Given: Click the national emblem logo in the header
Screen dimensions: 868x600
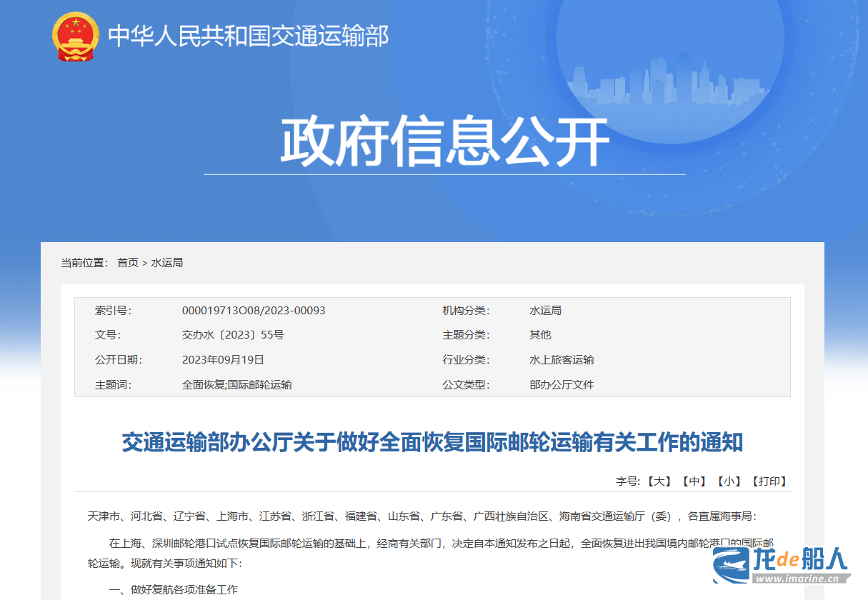Looking at the screenshot, I should pyautogui.click(x=76, y=36).
